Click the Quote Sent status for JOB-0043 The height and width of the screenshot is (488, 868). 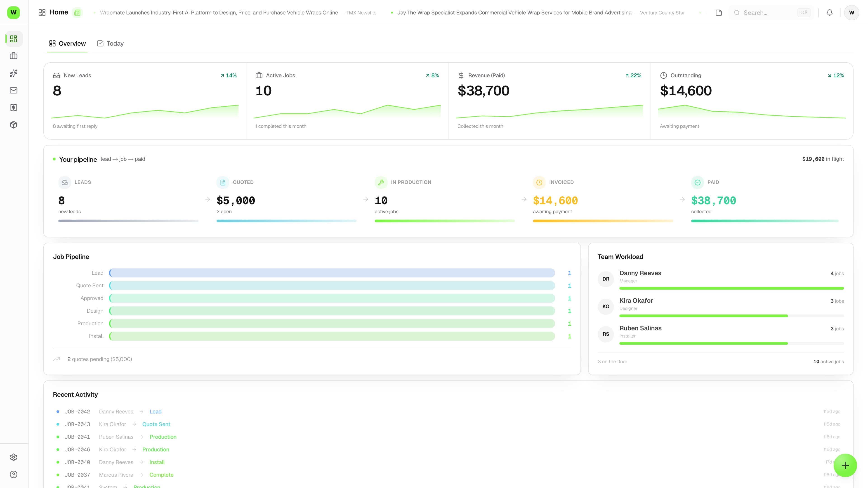pyautogui.click(x=156, y=424)
